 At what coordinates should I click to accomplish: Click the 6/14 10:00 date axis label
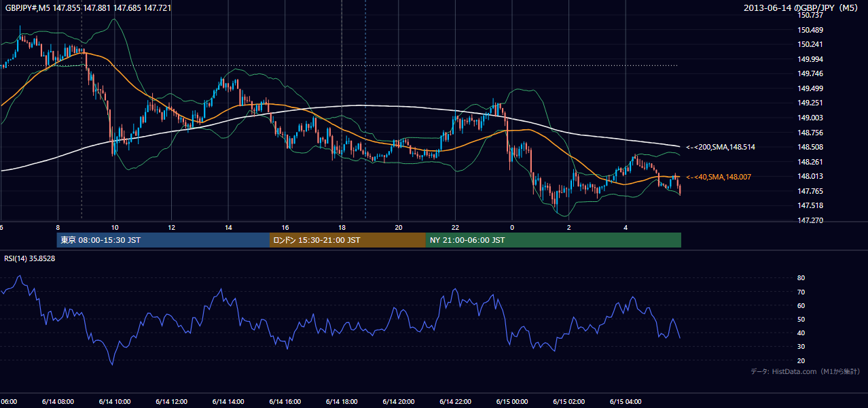click(x=114, y=401)
